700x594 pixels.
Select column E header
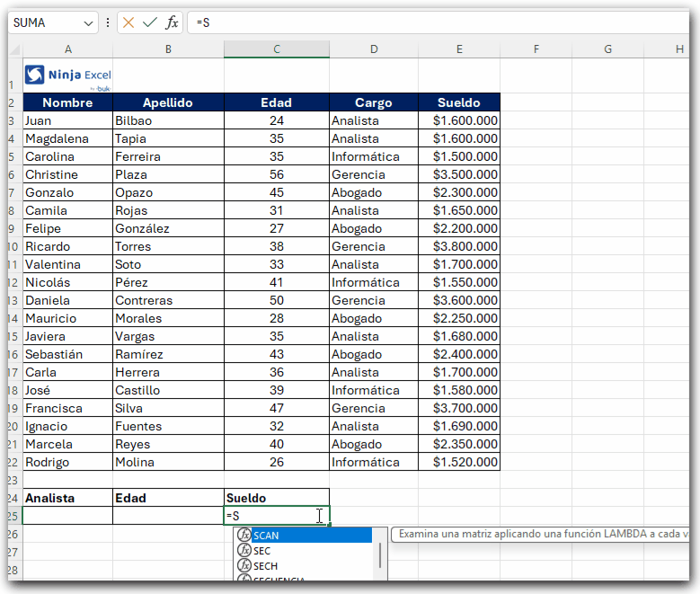click(459, 49)
